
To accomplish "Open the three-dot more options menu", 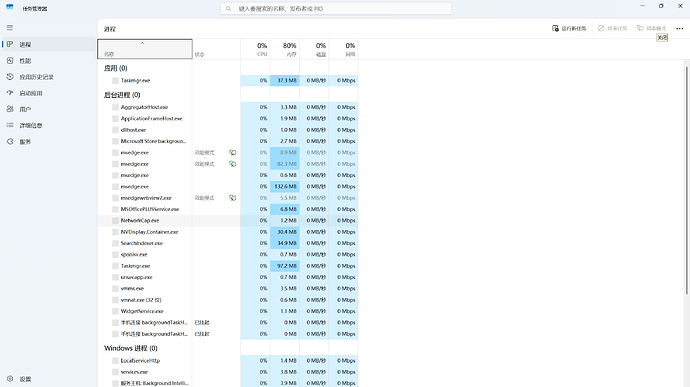I will [679, 28].
